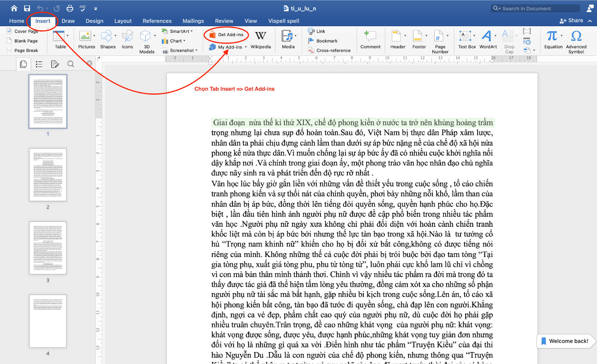Select page 3 thumbnail
Image resolution: width=597 pixels, height=364 pixels.
click(x=48, y=248)
